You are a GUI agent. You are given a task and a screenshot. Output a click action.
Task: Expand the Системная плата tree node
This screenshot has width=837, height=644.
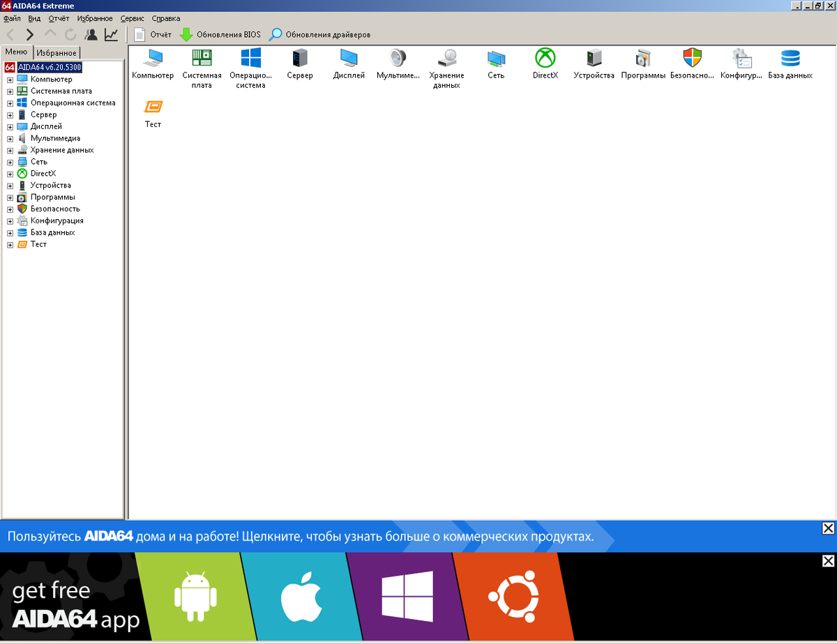10,91
